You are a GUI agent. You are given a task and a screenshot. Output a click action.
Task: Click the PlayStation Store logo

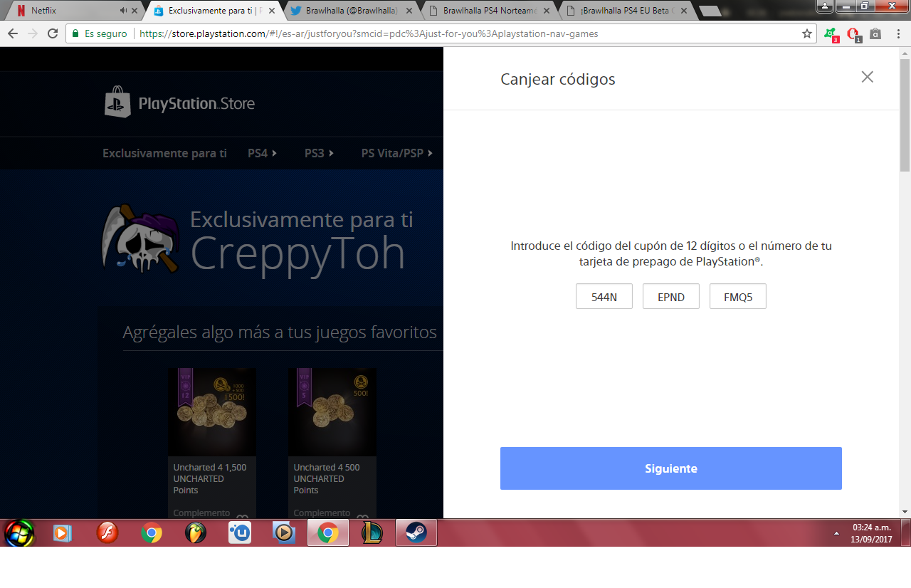[179, 103]
